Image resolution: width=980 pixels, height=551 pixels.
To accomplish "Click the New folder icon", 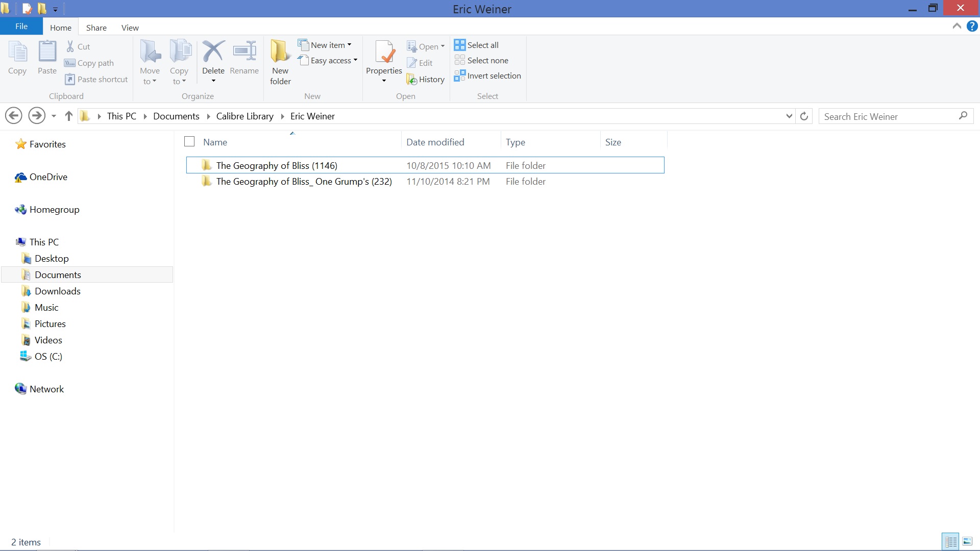I will [280, 53].
